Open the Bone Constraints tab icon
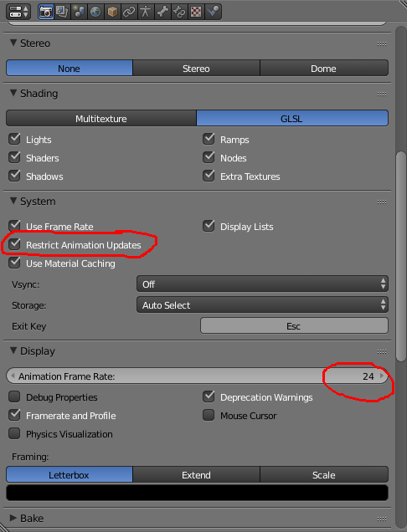The height and width of the screenshot is (532, 407). tap(179, 12)
